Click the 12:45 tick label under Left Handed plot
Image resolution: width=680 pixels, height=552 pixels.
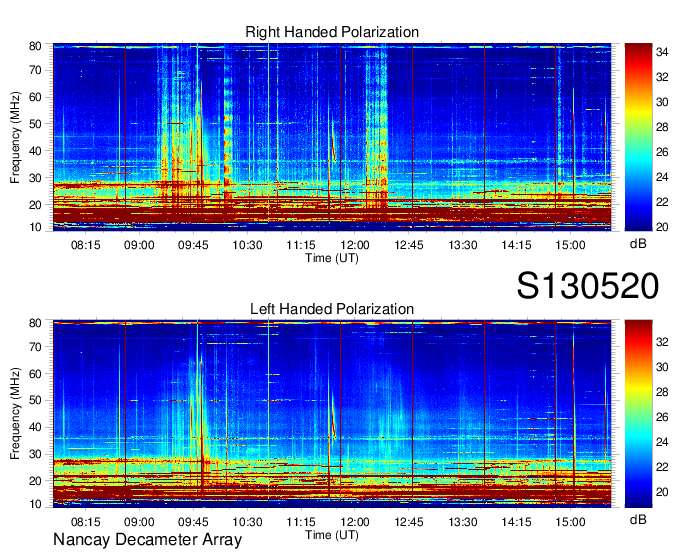409,522
